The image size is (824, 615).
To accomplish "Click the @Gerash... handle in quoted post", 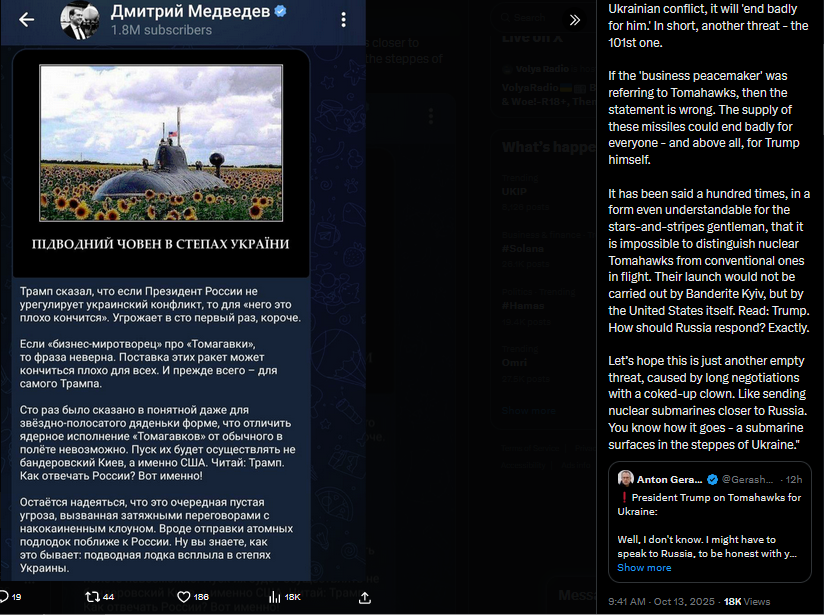I will pyautogui.click(x=747, y=479).
